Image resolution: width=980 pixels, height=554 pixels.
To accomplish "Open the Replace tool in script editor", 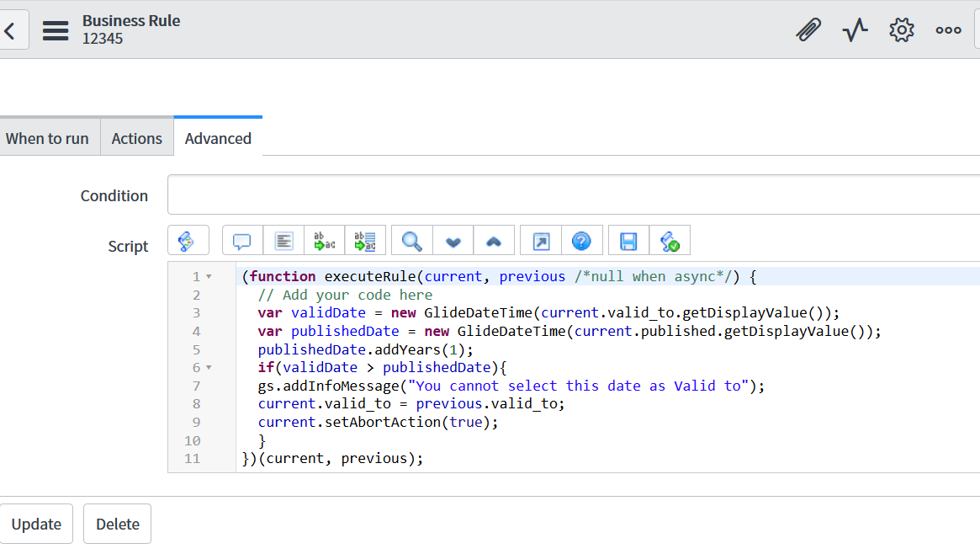I will coord(325,241).
